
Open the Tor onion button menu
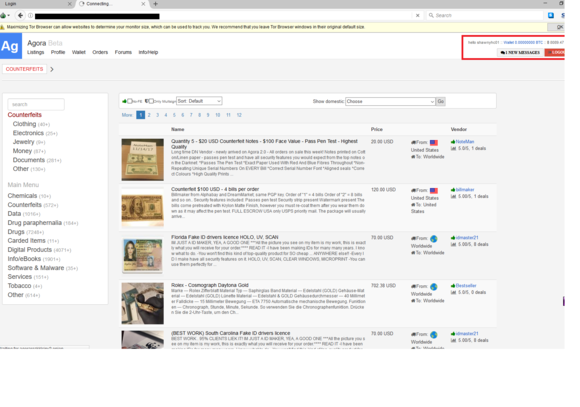(4, 16)
